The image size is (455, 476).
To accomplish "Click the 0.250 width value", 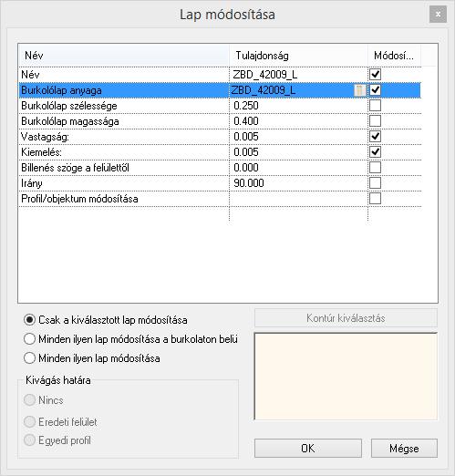I will tap(246, 106).
